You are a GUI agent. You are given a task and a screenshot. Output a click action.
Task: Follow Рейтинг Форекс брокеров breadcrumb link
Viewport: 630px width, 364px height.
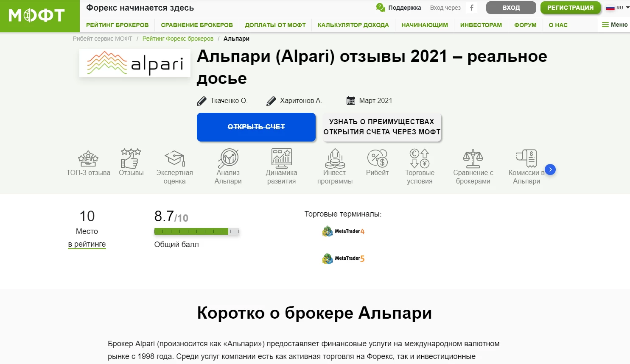point(178,39)
